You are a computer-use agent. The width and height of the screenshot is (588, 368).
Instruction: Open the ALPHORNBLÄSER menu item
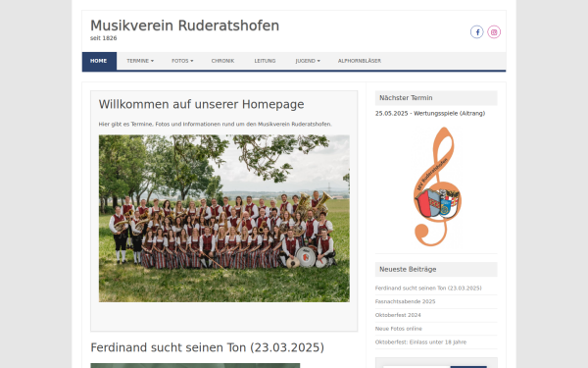point(360,61)
